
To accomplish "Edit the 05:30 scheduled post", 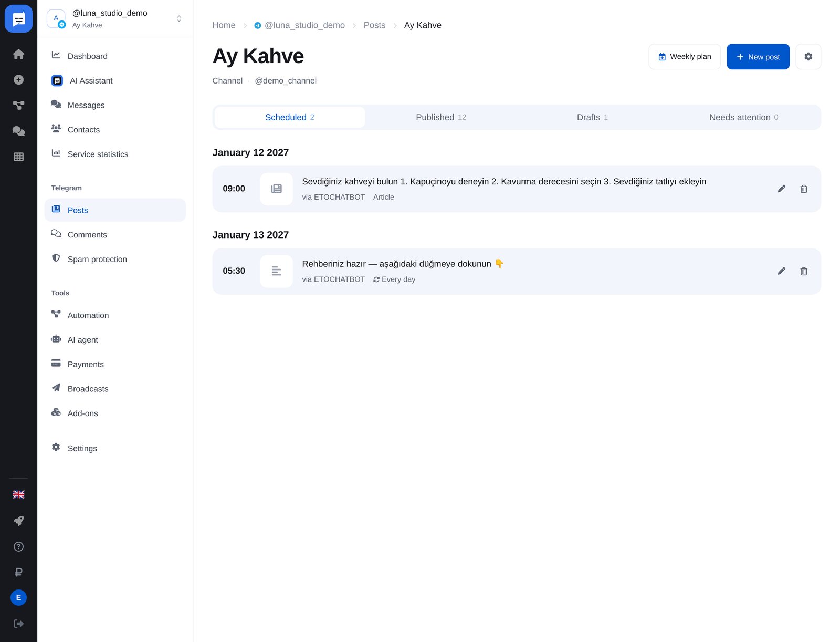I will 781,271.
